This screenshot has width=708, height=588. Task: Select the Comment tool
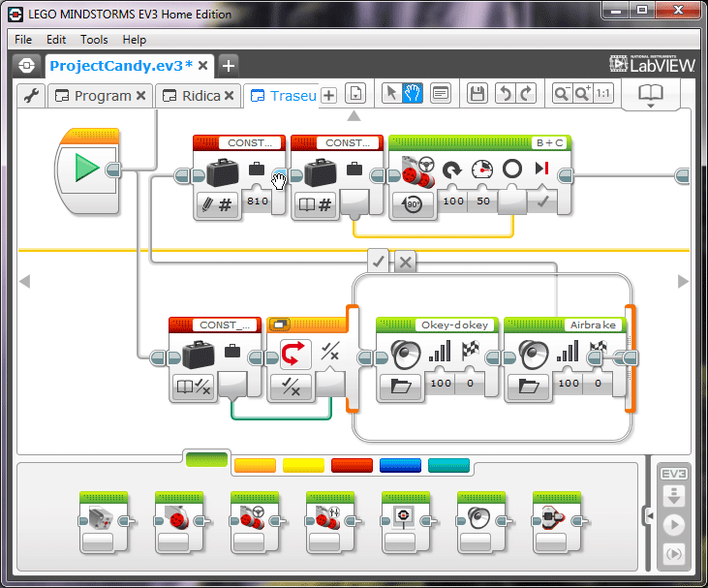coord(441,94)
